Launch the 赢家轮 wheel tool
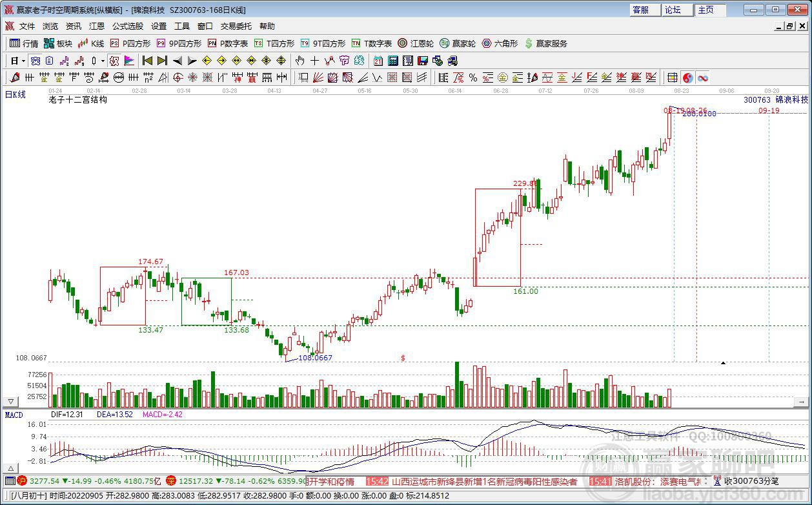 coord(458,43)
